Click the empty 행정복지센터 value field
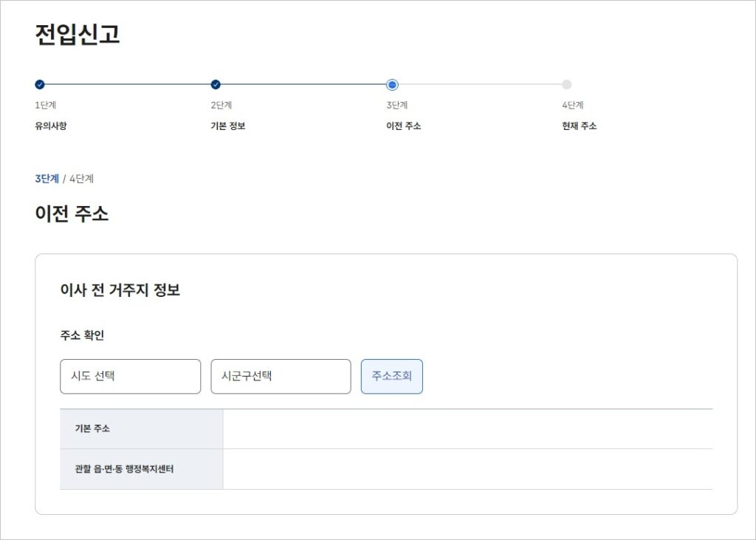 coord(467,469)
